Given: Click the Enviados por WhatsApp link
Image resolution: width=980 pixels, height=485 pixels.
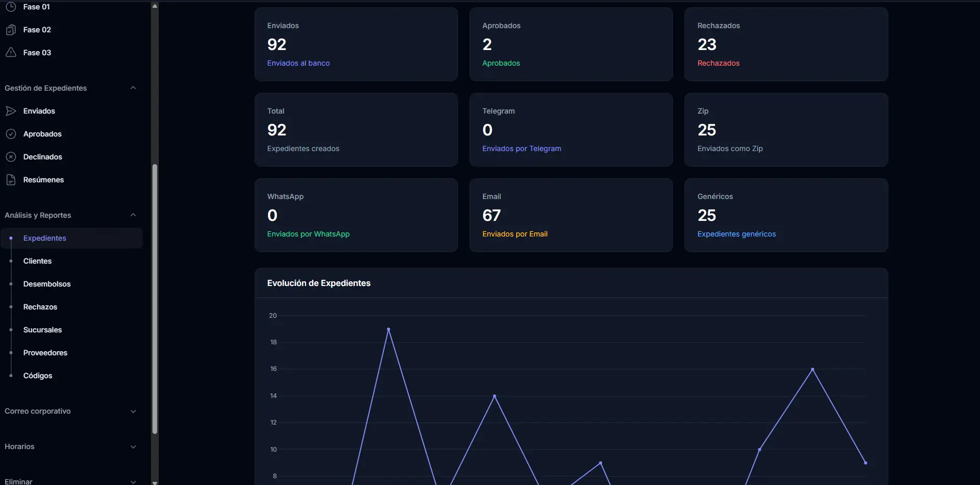Looking at the screenshot, I should (x=308, y=234).
